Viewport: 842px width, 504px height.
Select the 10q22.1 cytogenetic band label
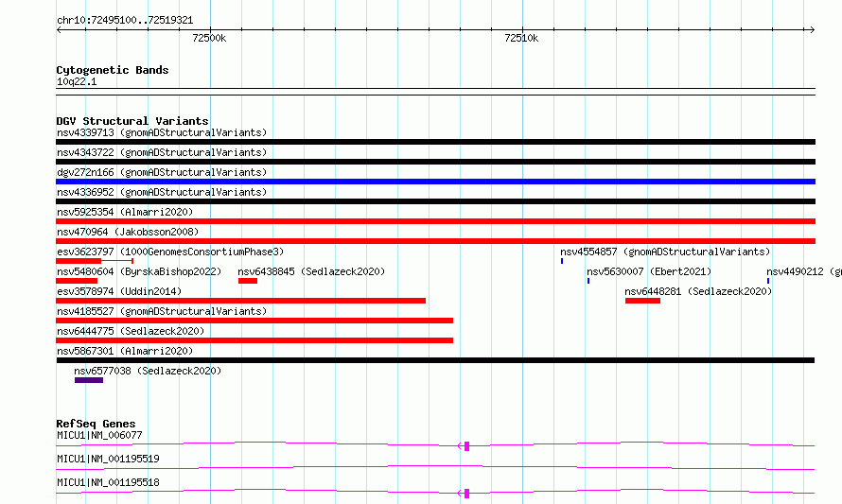click(x=77, y=81)
